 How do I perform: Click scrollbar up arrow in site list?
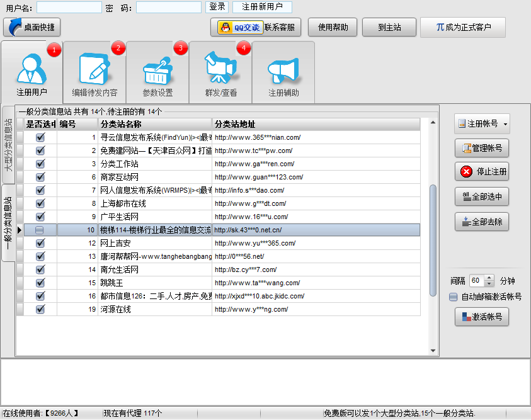click(x=433, y=122)
